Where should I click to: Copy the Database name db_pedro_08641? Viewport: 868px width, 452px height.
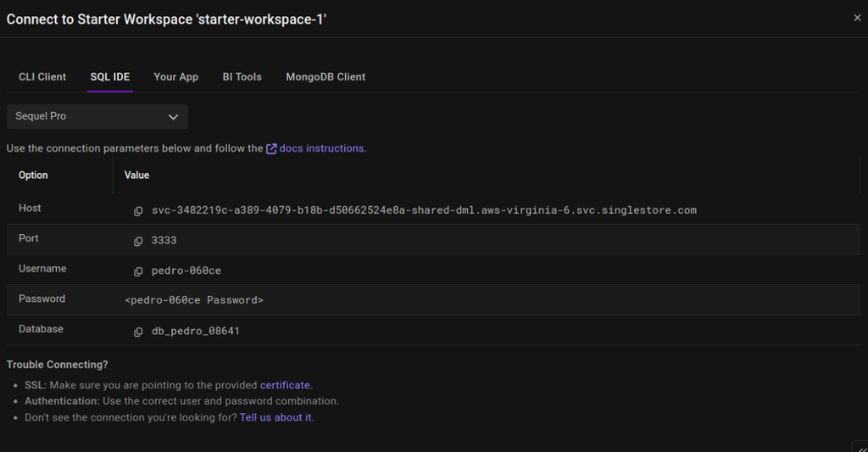point(138,332)
